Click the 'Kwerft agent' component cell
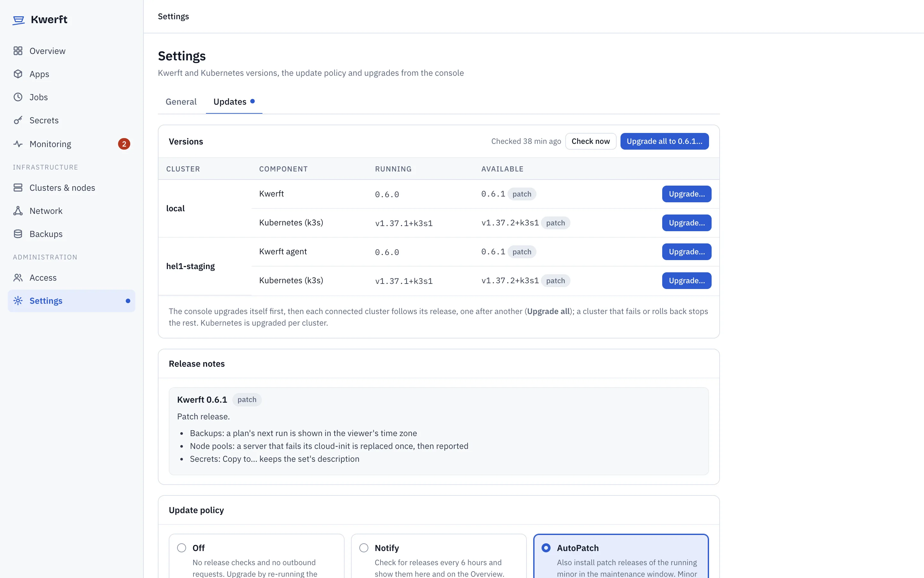The image size is (924, 578). 283,251
